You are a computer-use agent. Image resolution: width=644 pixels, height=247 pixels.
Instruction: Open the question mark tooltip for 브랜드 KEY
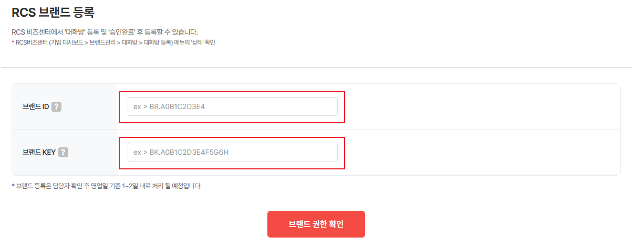64,153
